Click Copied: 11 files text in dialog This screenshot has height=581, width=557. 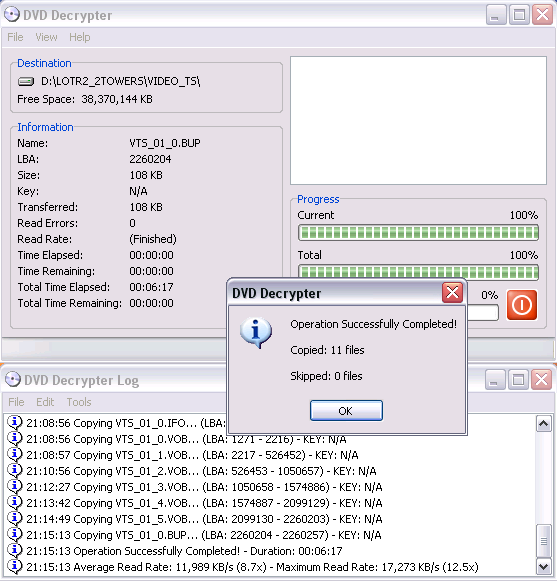tap(327, 350)
